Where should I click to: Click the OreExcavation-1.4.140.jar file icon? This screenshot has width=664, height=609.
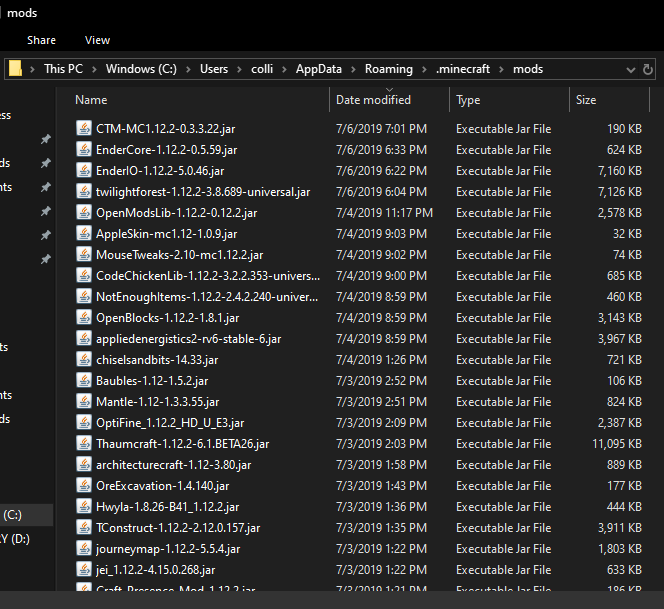click(x=84, y=485)
